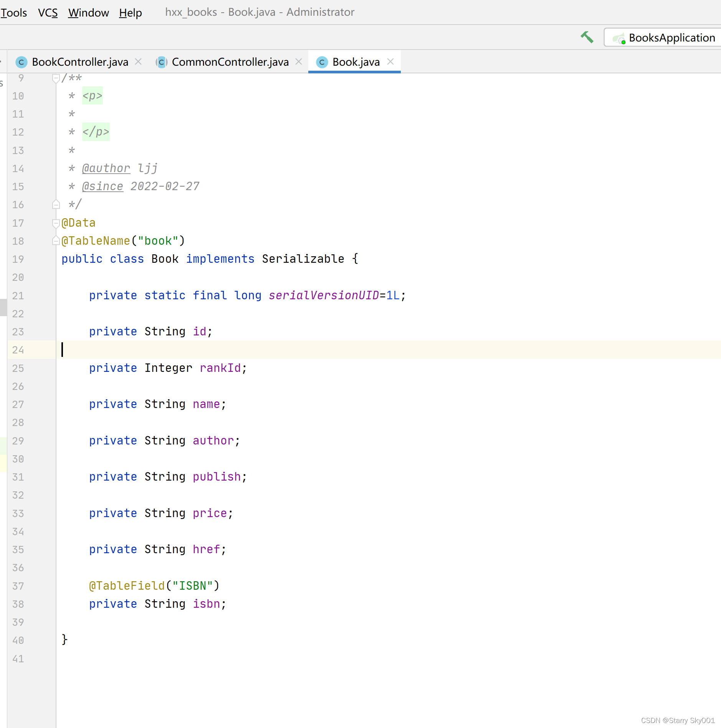
Task: Click the @author Javadoc tag
Action: (x=106, y=168)
